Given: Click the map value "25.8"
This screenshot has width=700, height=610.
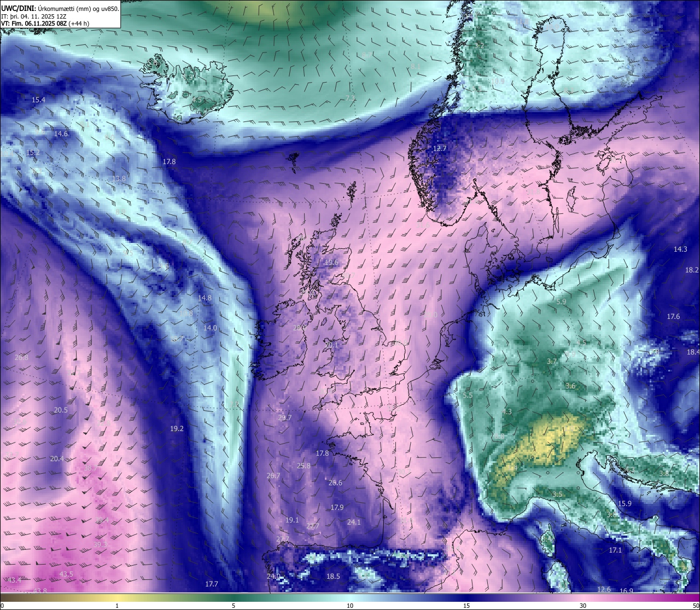Looking at the screenshot, I should click(304, 466).
